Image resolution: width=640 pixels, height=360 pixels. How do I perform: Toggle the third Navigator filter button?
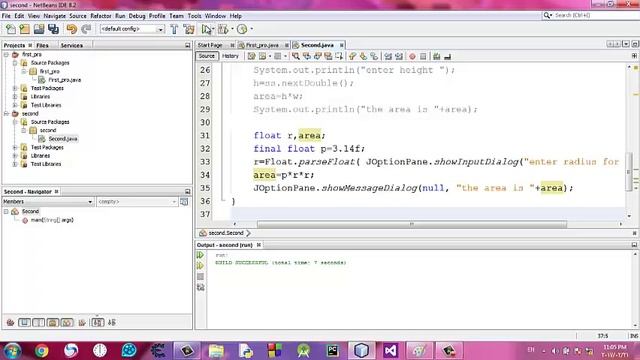53,322
